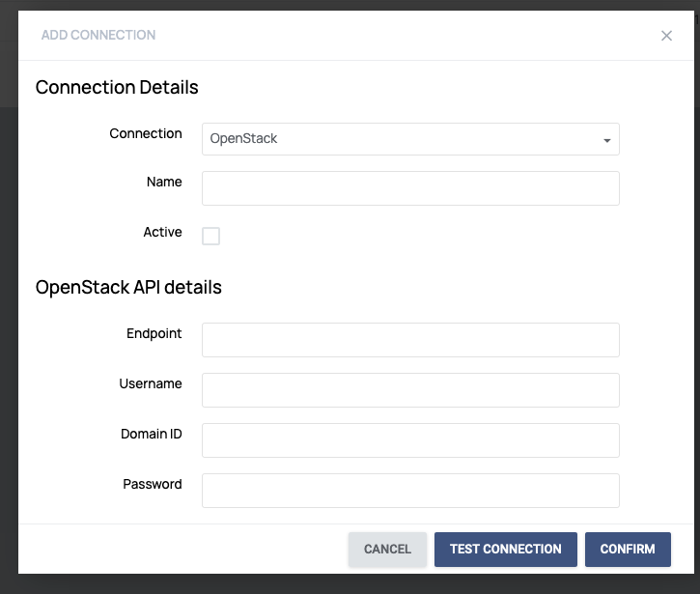Cancel adding the connection
This screenshot has height=594, width=700.
pos(387,550)
